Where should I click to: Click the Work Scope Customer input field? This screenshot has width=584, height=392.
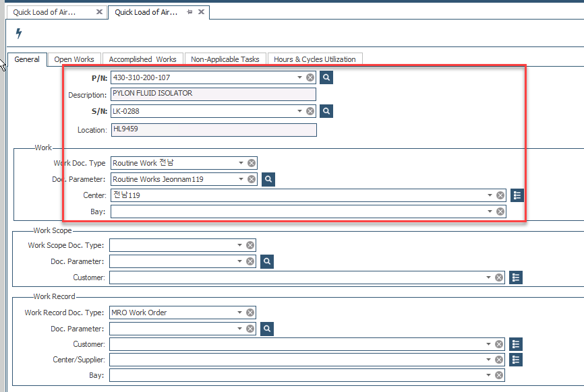coord(297,277)
